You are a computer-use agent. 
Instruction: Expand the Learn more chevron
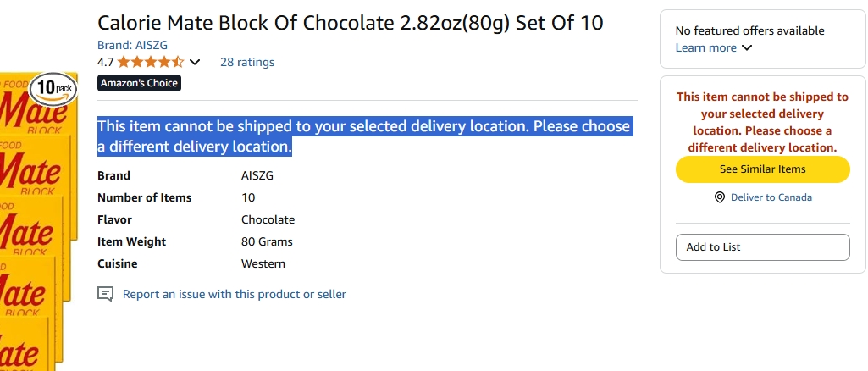coord(747,48)
